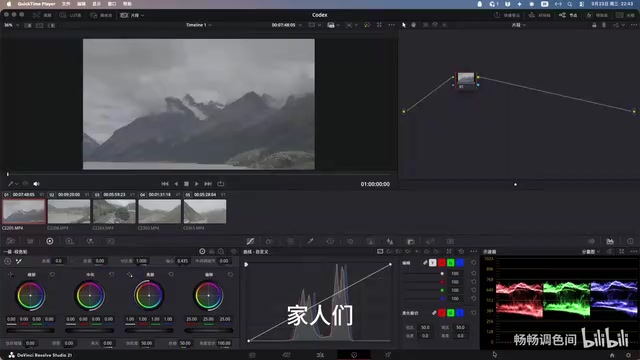This screenshot has height=360, width=640.
Task: Play the clip in reverse
Action: point(176,184)
